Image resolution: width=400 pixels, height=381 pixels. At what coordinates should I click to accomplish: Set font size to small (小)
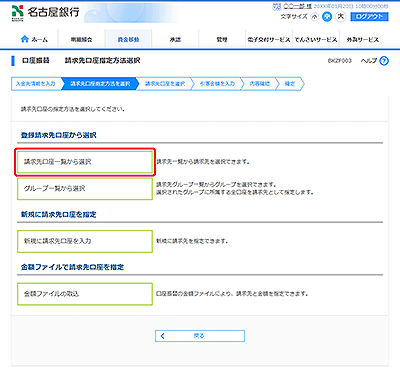(314, 17)
